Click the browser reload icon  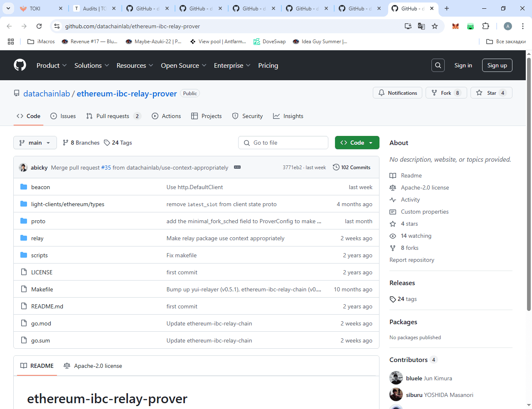[x=39, y=26]
